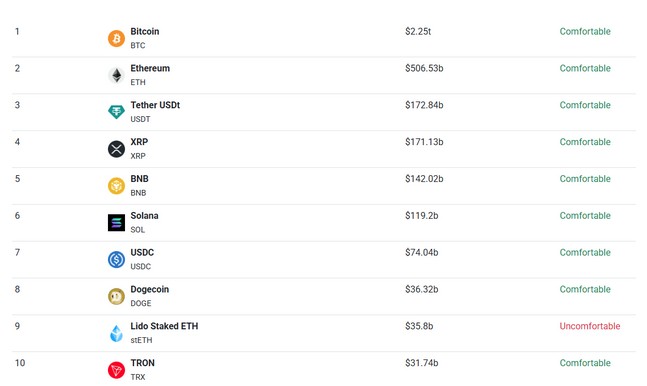Viewport: 647px width, 386px height.
Task: Click the black XRP logo icon
Action: coord(116,149)
